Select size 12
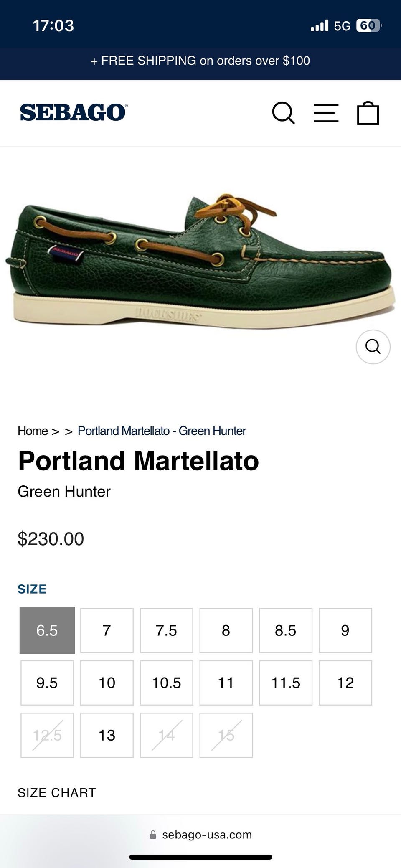Image resolution: width=401 pixels, height=868 pixels. pos(345,683)
